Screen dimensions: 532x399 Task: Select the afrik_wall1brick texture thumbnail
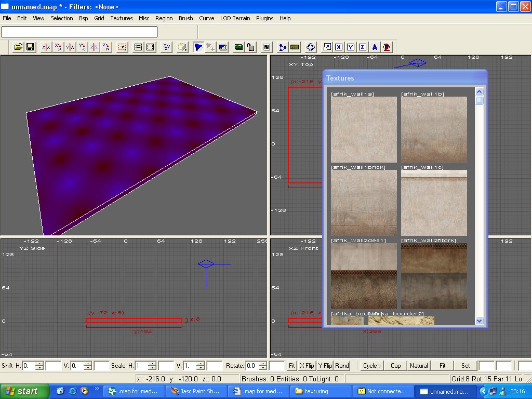364,203
